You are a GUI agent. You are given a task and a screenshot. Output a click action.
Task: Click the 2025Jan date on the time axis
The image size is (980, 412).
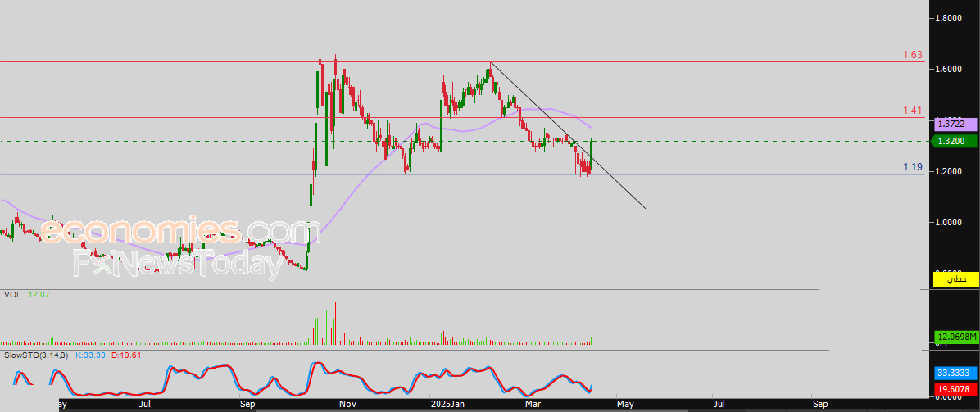[447, 404]
